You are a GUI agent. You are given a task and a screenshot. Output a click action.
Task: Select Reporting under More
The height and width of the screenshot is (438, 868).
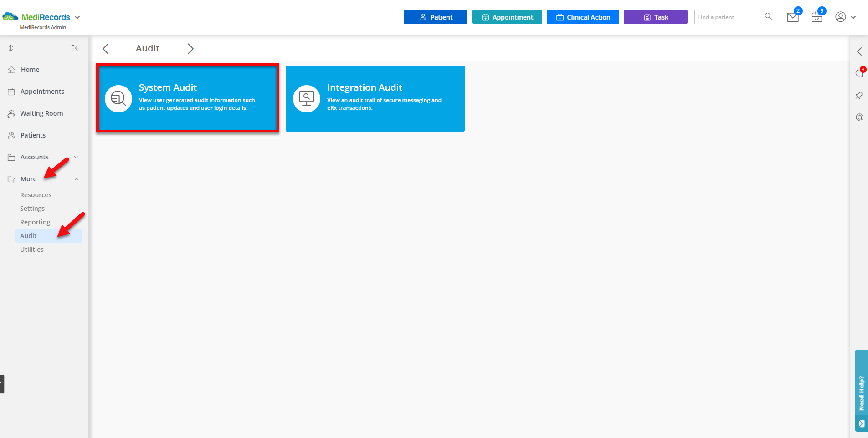coord(35,222)
